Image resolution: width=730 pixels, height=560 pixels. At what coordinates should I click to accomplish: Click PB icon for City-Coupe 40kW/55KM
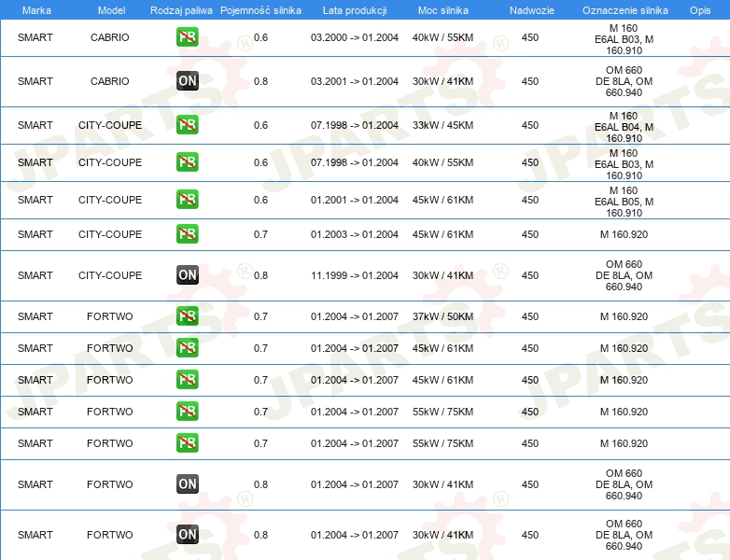tap(187, 162)
